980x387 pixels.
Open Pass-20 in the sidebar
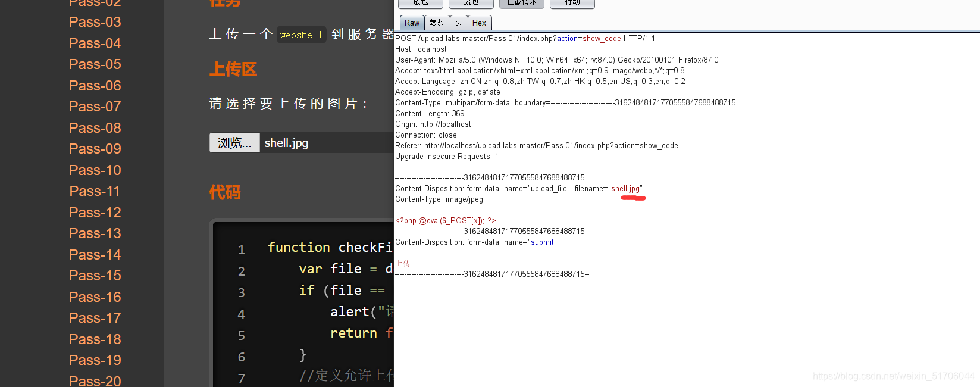pyautogui.click(x=95, y=380)
